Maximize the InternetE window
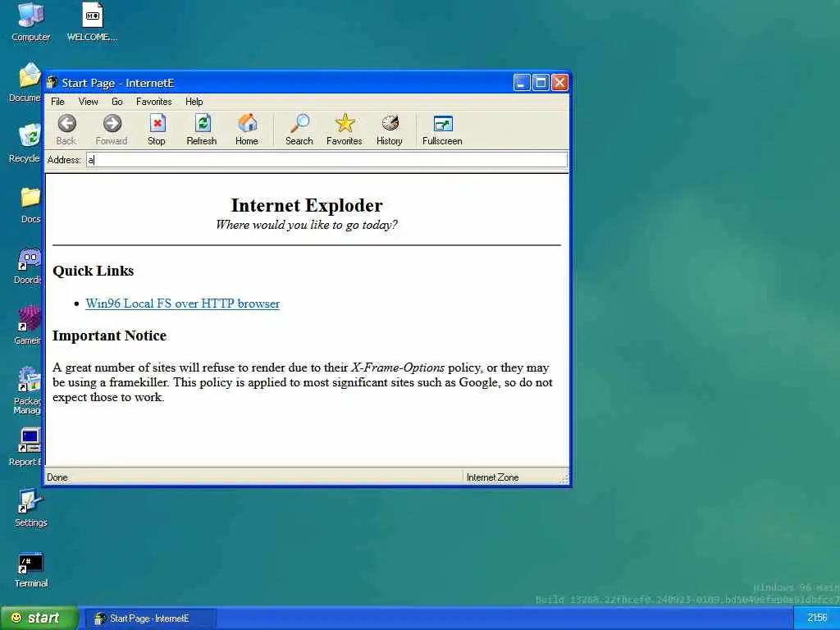The height and width of the screenshot is (630, 840). (x=541, y=83)
